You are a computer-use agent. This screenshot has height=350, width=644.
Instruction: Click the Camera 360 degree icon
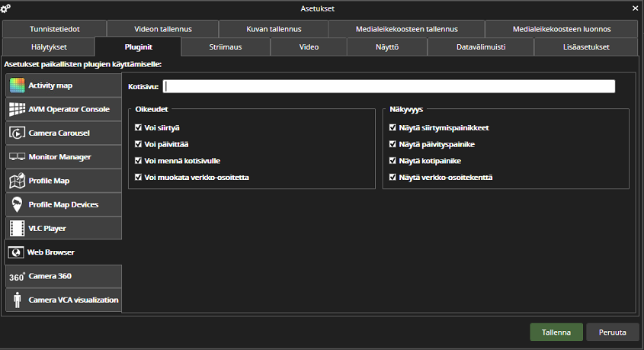pos(18,277)
